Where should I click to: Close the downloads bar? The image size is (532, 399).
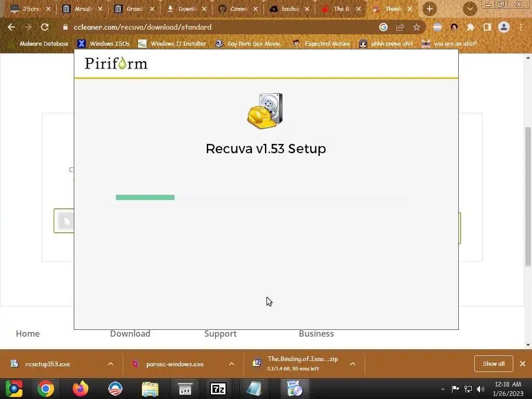click(x=523, y=364)
